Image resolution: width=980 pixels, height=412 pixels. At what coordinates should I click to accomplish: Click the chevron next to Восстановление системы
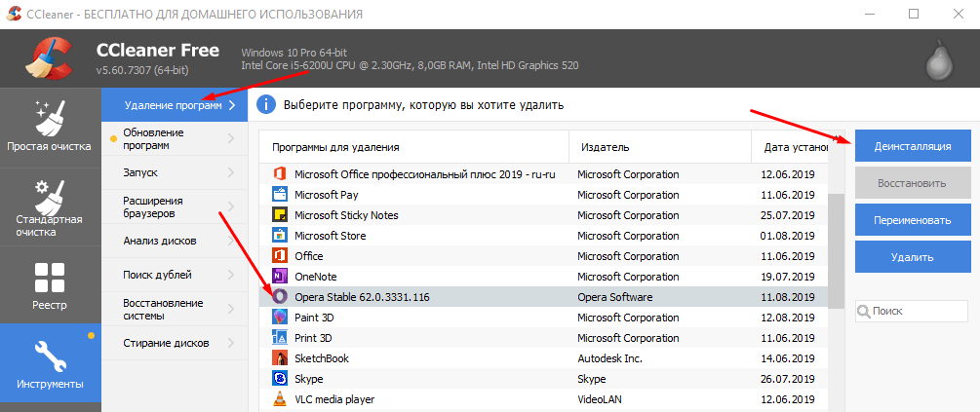point(231,309)
